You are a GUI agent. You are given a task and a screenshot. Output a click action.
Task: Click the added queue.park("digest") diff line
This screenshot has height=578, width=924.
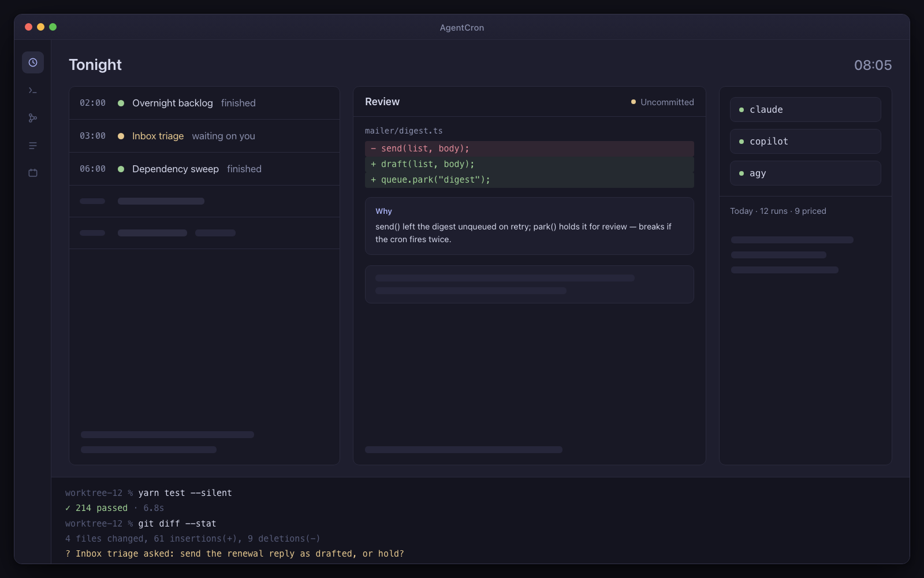pos(530,180)
